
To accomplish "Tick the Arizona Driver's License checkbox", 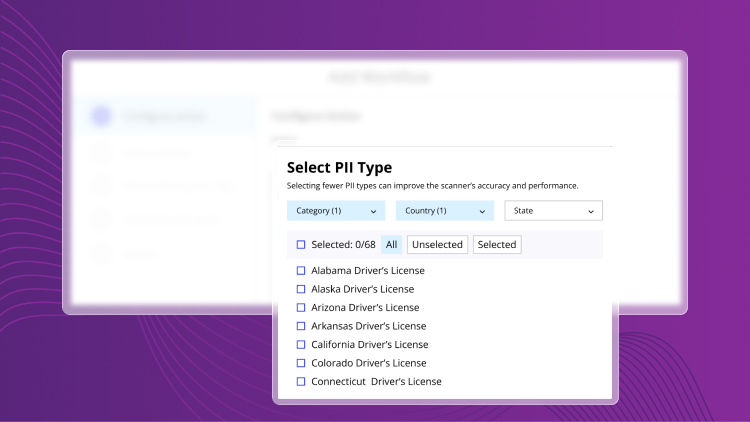I will (x=301, y=308).
